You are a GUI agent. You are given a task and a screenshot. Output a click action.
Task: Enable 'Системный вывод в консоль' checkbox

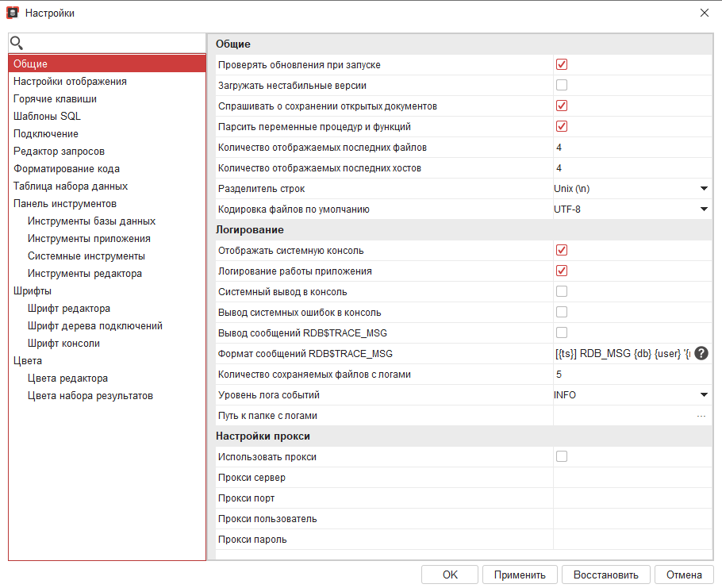click(x=562, y=292)
